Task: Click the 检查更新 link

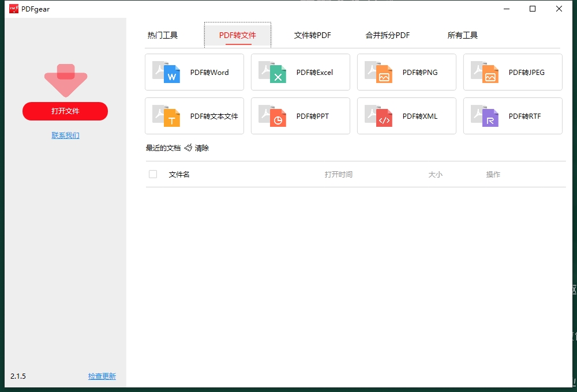Action: 102,376
